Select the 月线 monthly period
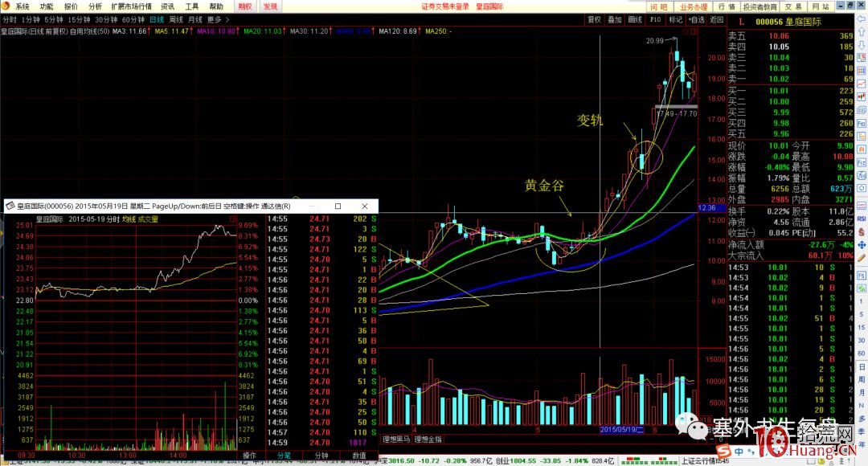 tap(194, 19)
